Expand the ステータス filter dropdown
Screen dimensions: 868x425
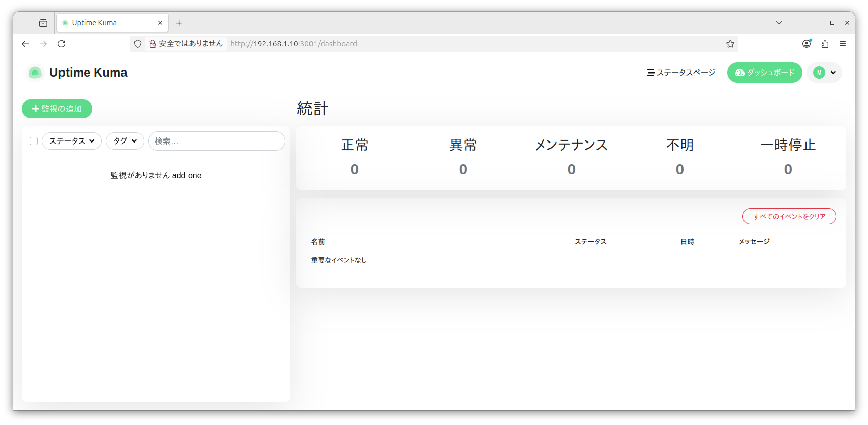coord(72,141)
